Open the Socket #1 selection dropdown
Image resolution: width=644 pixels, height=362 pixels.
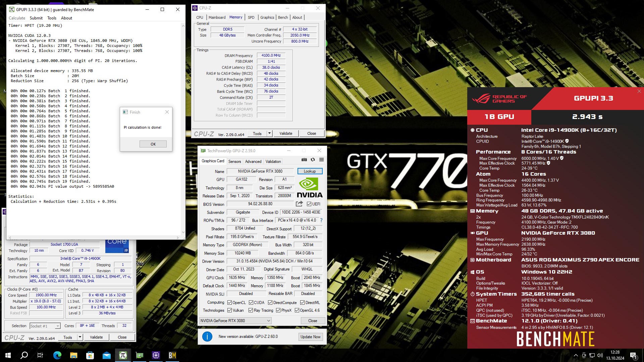45,326
